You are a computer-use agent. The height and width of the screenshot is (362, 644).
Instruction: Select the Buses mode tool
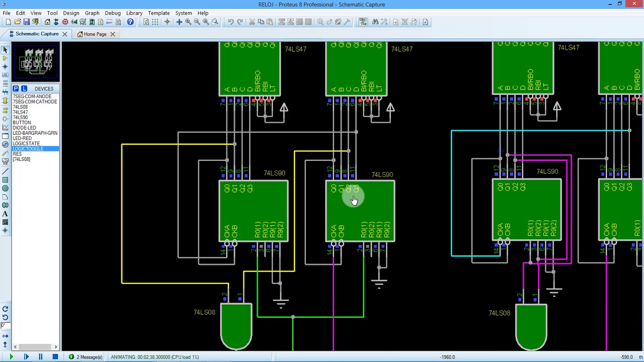click(x=5, y=92)
